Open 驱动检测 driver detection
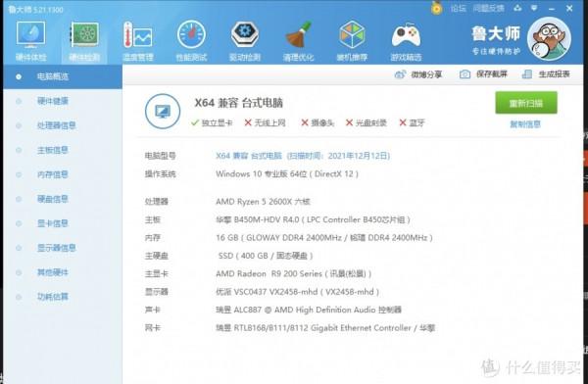The image size is (588, 384). pos(245,41)
